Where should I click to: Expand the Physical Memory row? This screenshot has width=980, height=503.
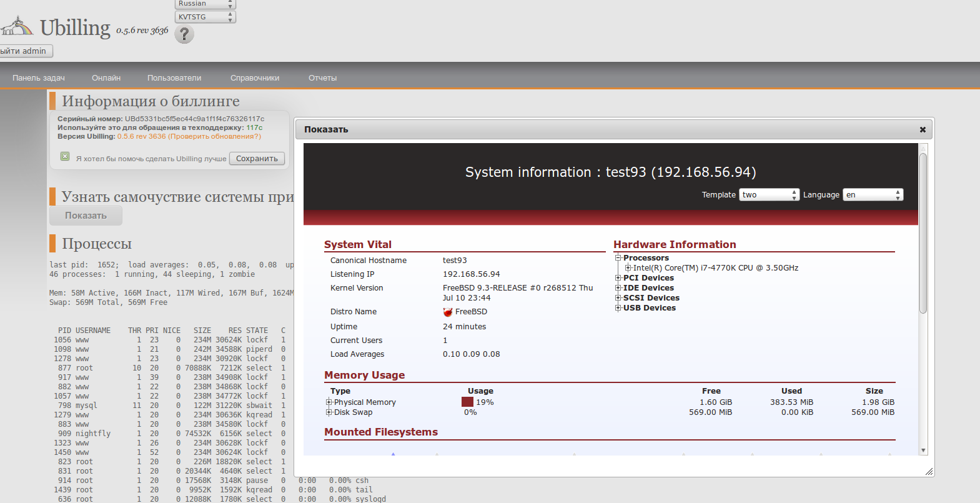pyautogui.click(x=329, y=402)
